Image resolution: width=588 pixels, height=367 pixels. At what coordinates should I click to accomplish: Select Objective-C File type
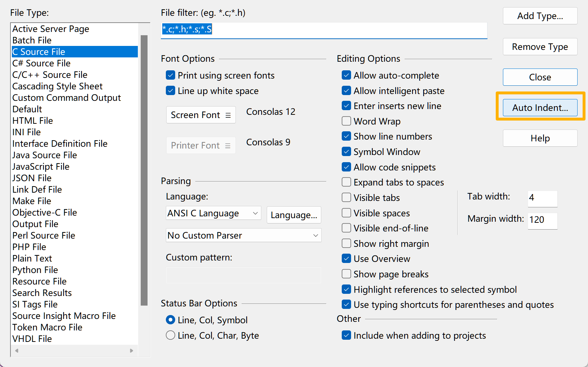tap(75, 212)
